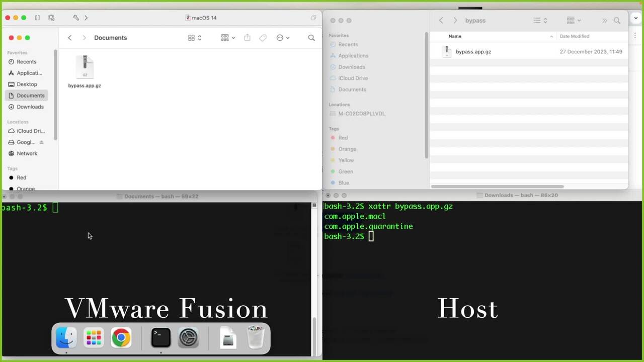Select Applications in the host sidebar
Screen dimensions: 644x362
[x=353, y=55]
